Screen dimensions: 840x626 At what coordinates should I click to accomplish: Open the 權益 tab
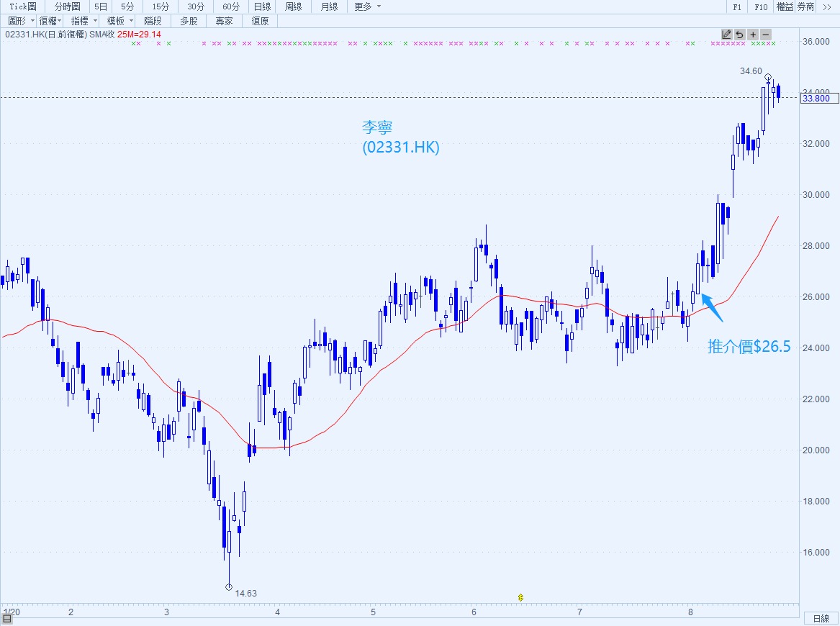785,6
